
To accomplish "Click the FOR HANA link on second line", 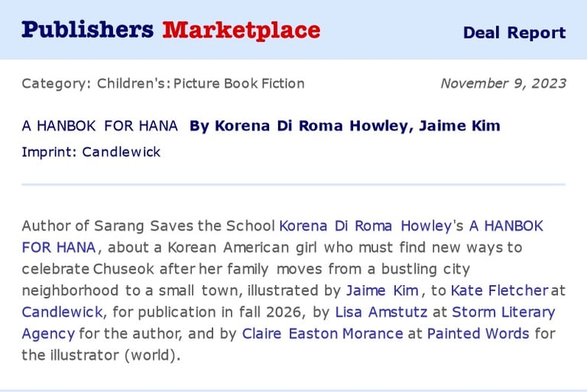I will coord(59,248).
